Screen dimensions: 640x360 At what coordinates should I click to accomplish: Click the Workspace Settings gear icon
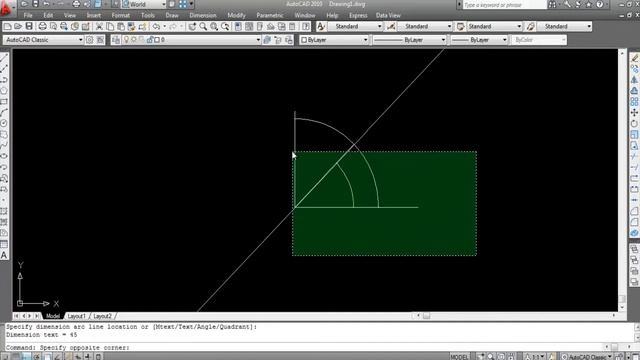(x=89, y=40)
